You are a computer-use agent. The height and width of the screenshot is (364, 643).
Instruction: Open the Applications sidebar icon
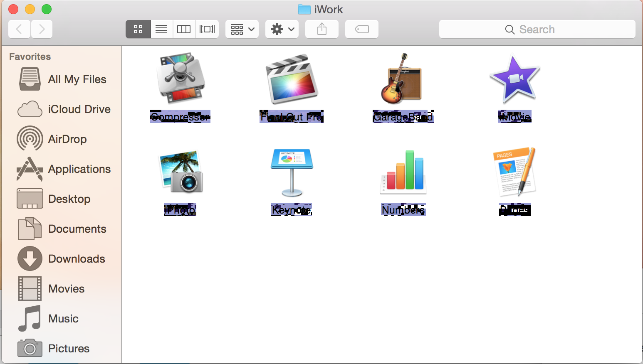(30, 169)
